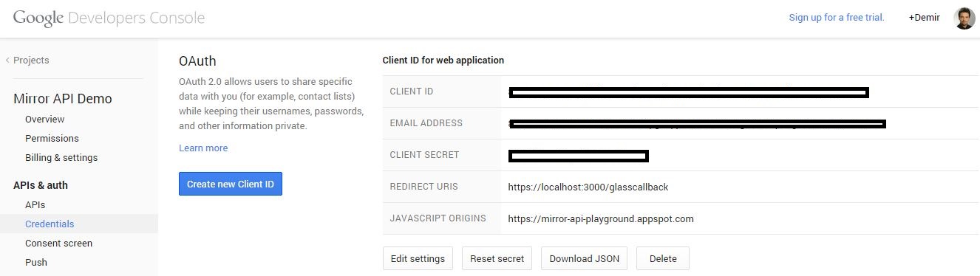Click Sign up for a free trial
The image size is (980, 276).
pos(837,18)
